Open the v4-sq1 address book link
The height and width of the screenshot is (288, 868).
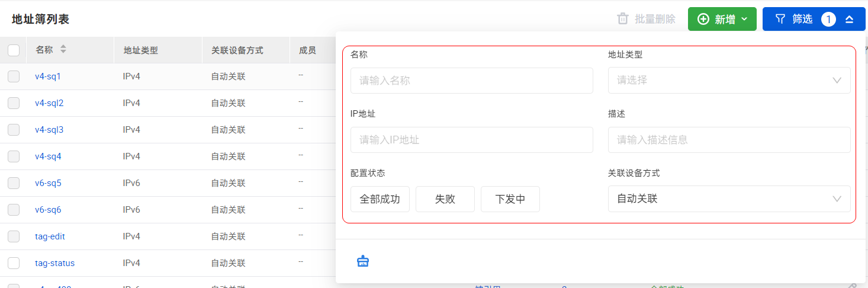coord(48,76)
